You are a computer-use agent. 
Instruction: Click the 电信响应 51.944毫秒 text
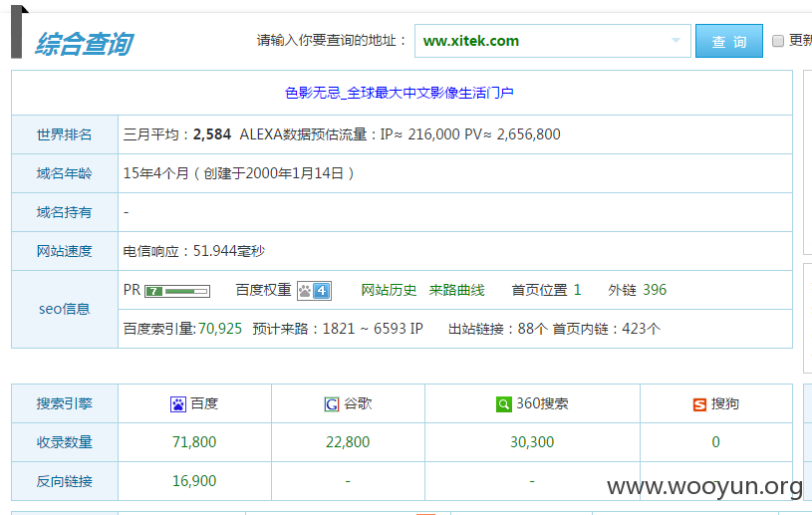193,252
